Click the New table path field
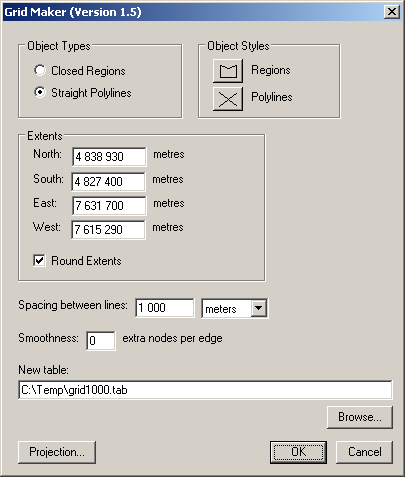Image resolution: width=405 pixels, height=477 pixels. pos(205,390)
